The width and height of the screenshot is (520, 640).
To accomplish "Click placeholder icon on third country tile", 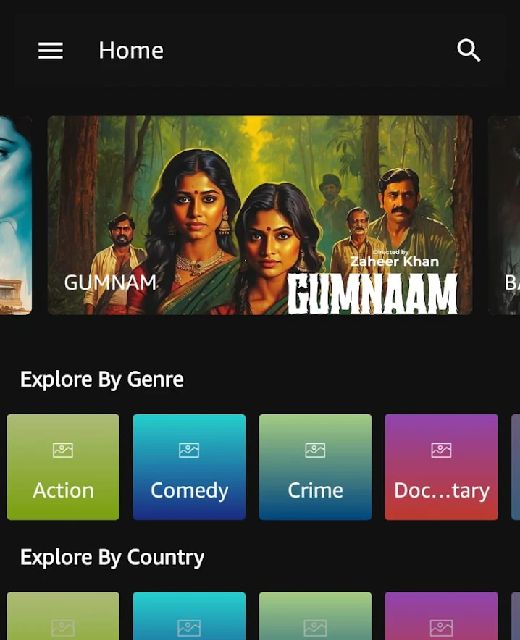I will pos(315,628).
